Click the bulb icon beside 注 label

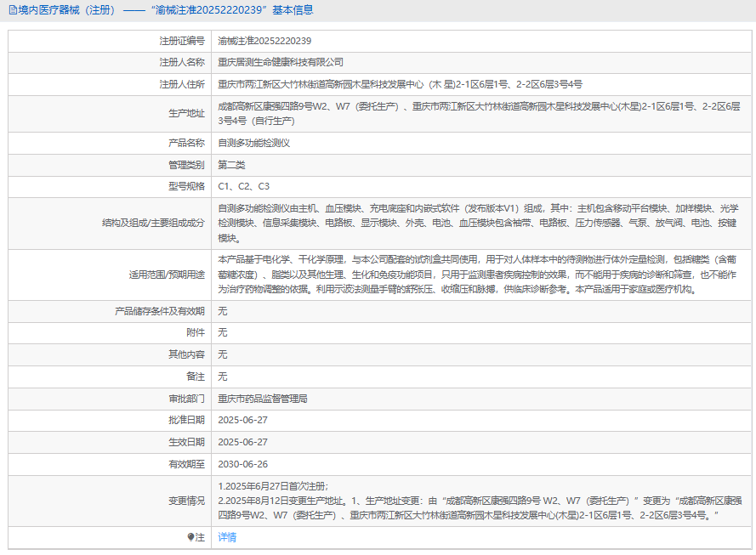[x=191, y=537]
